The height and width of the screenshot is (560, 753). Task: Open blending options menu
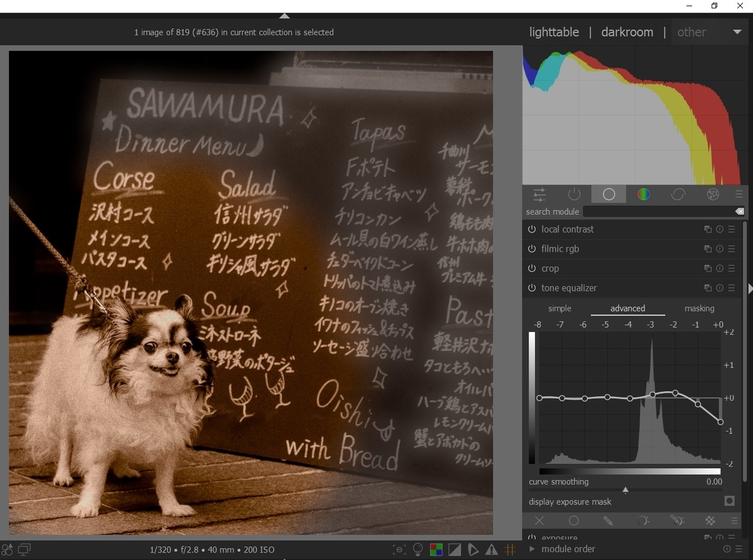click(734, 520)
